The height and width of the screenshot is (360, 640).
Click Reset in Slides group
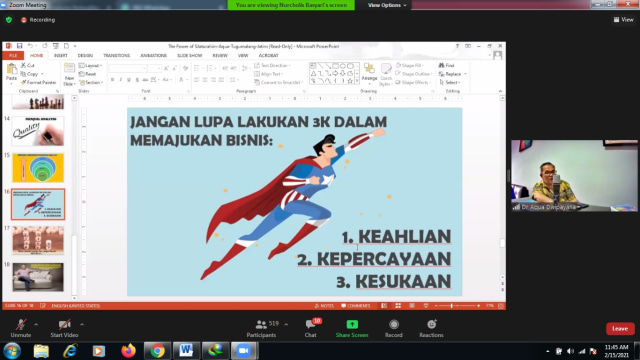coord(88,74)
